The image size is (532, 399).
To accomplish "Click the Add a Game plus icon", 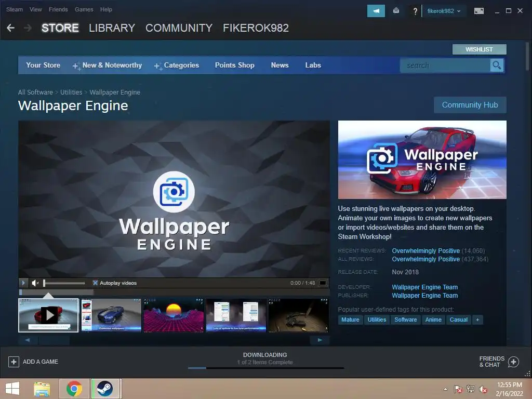I will coord(14,362).
